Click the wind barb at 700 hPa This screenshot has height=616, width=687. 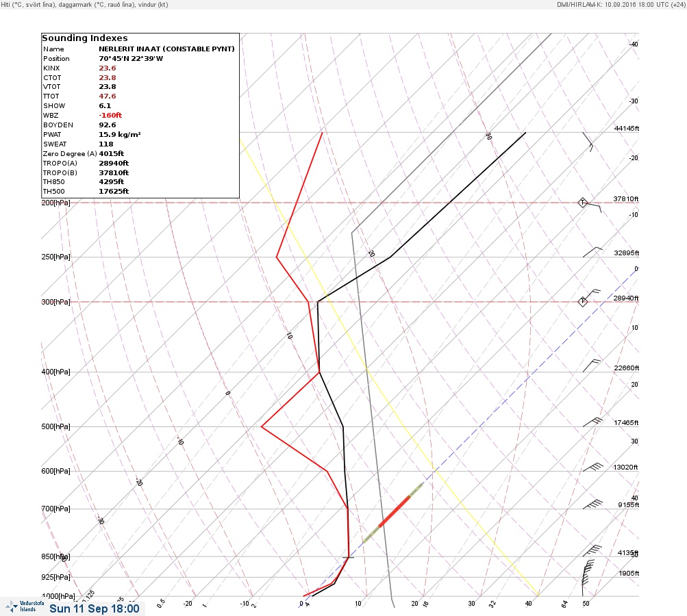pyautogui.click(x=592, y=504)
